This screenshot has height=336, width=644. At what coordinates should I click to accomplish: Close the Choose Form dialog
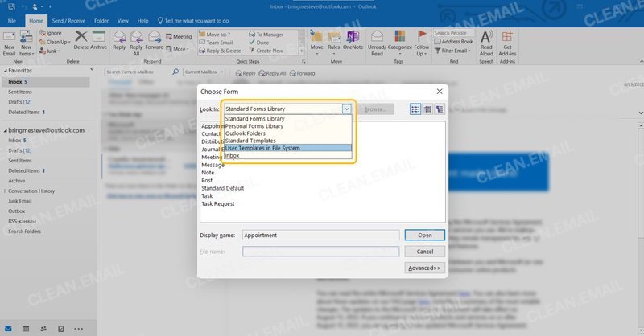pyautogui.click(x=440, y=92)
